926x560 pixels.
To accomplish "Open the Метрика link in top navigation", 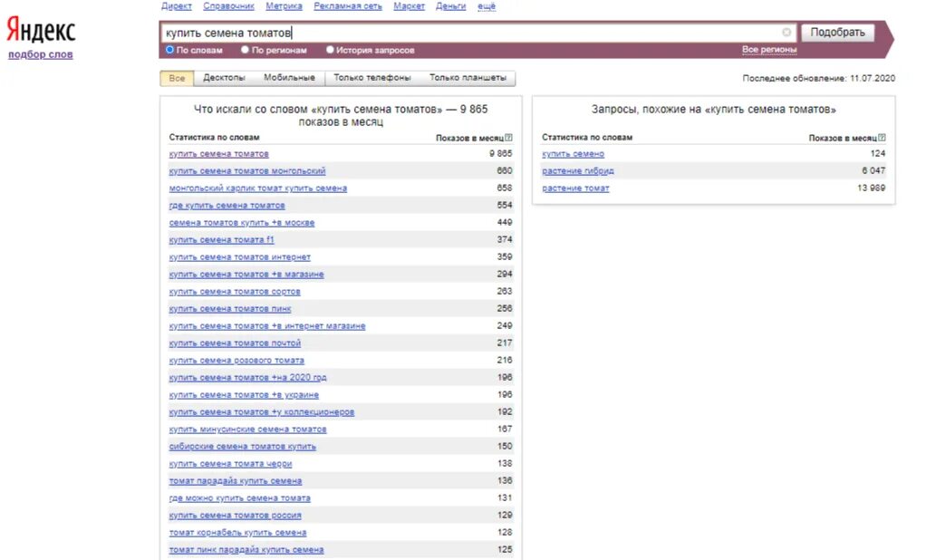I will click(x=285, y=6).
